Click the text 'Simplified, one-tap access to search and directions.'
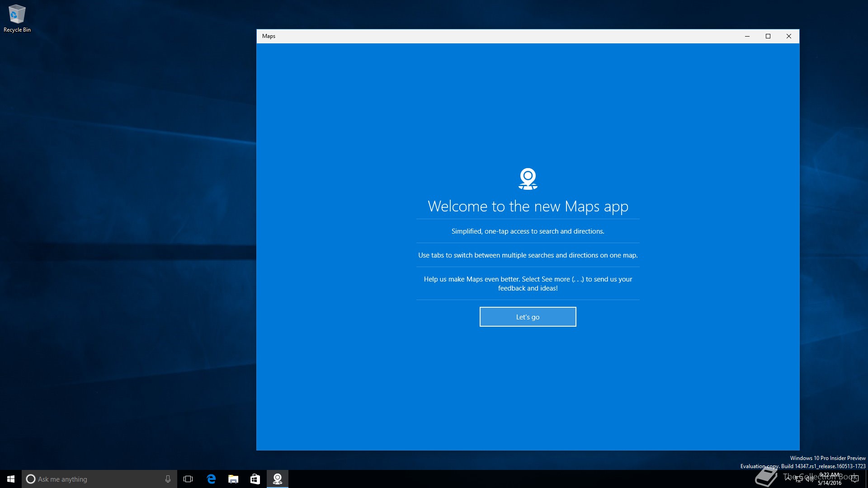Screen dimensions: 868x488 tap(528, 231)
